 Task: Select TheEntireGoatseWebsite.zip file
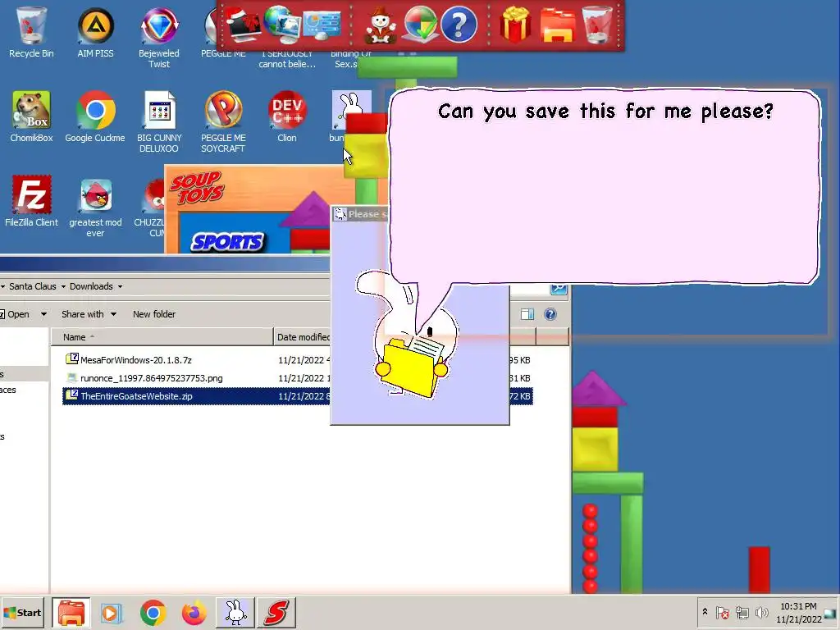point(136,396)
